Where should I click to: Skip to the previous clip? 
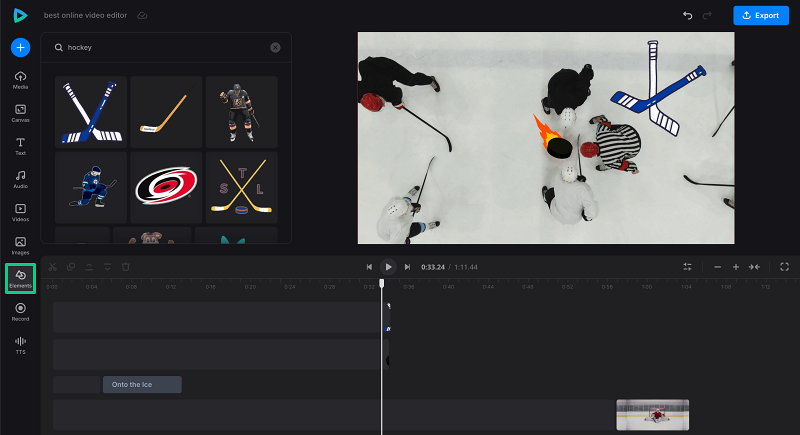[369, 267]
